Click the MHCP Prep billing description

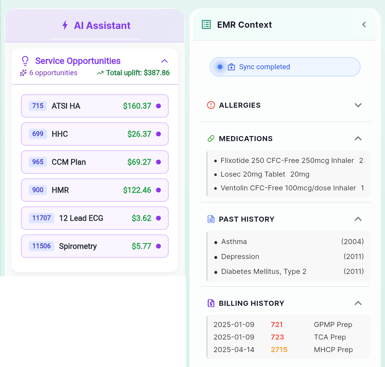pos(333,350)
